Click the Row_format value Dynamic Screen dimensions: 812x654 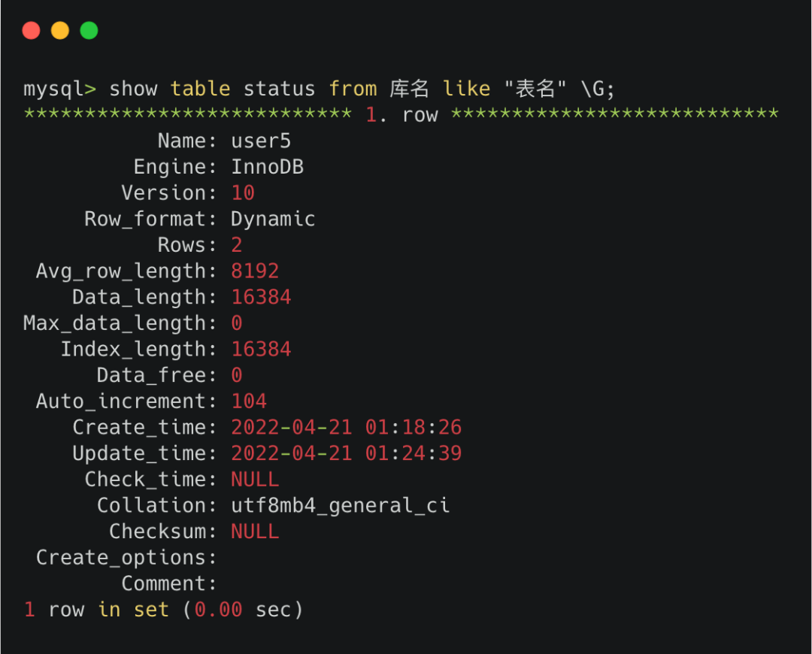pyautogui.click(x=273, y=220)
